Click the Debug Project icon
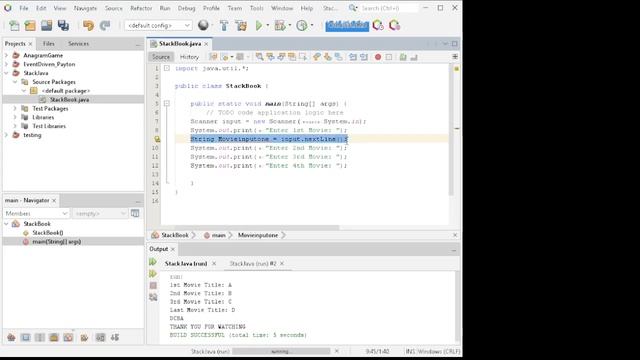The height and width of the screenshot is (360, 640). [280, 25]
